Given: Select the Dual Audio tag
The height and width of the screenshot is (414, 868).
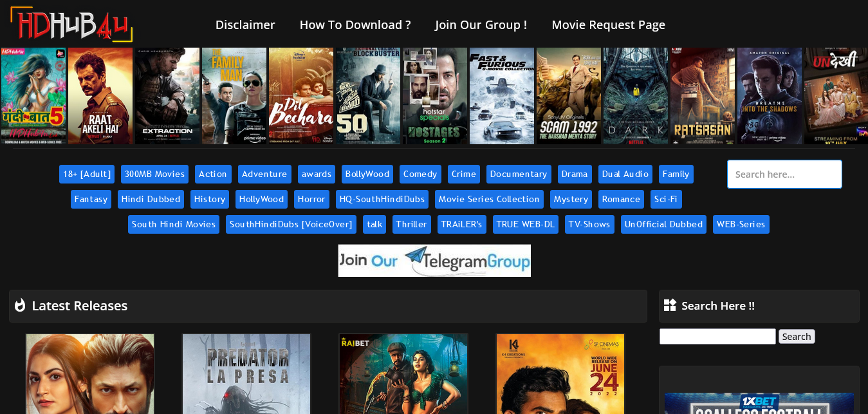Looking at the screenshot, I should [x=625, y=174].
